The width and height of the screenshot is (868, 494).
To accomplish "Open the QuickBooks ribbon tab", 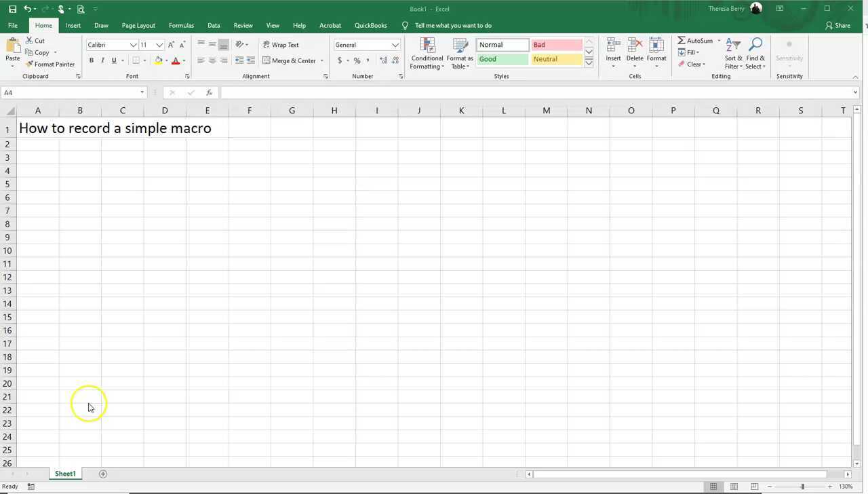I will pos(371,25).
